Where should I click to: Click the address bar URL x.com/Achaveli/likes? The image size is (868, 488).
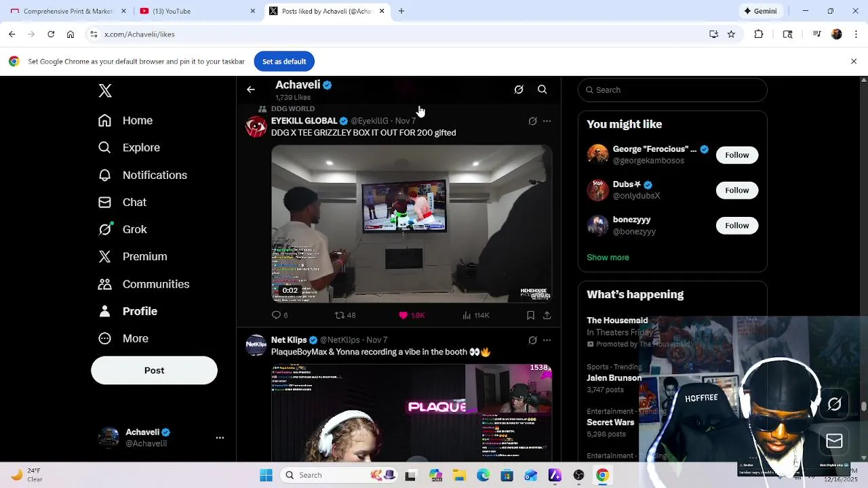[x=140, y=34]
